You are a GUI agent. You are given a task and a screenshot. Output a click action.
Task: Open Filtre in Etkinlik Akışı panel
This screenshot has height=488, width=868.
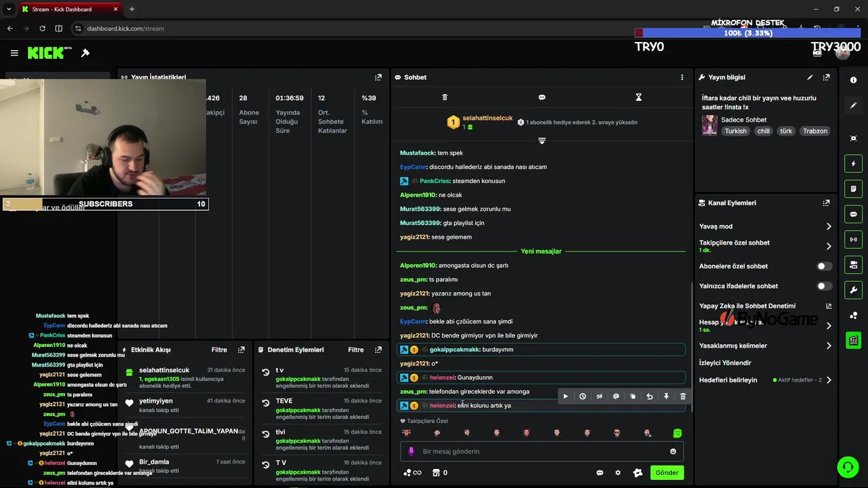pyautogui.click(x=219, y=350)
